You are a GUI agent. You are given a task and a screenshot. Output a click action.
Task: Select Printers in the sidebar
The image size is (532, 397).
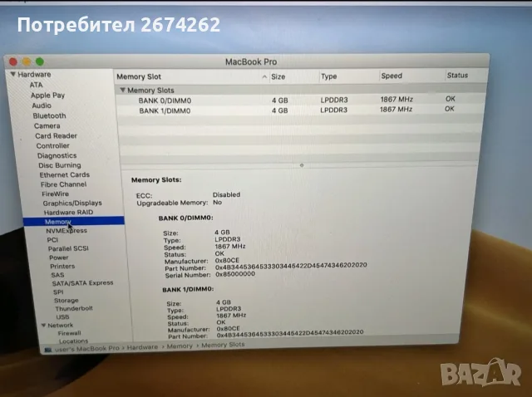point(62,266)
